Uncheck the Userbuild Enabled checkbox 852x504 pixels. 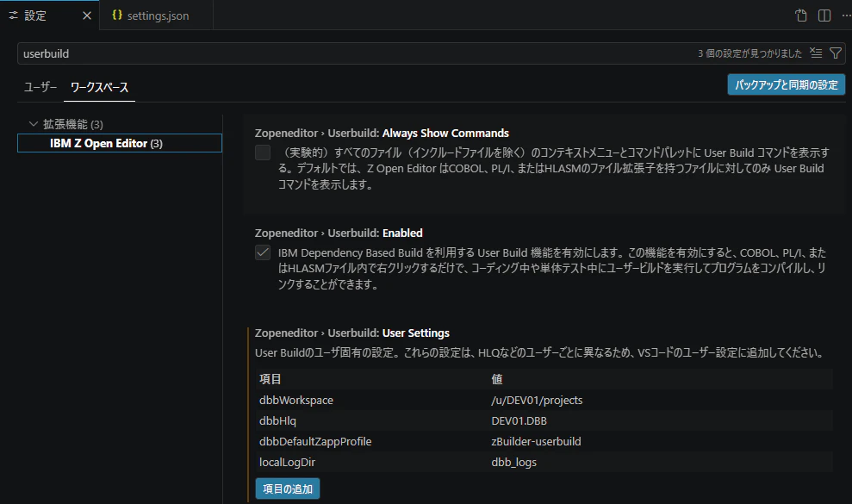(263, 252)
